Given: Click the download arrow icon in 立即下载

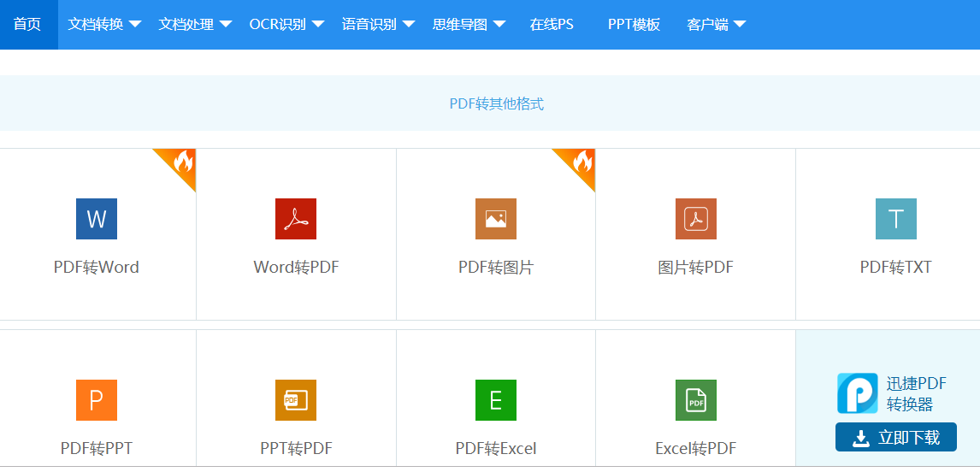Looking at the screenshot, I should [860, 439].
